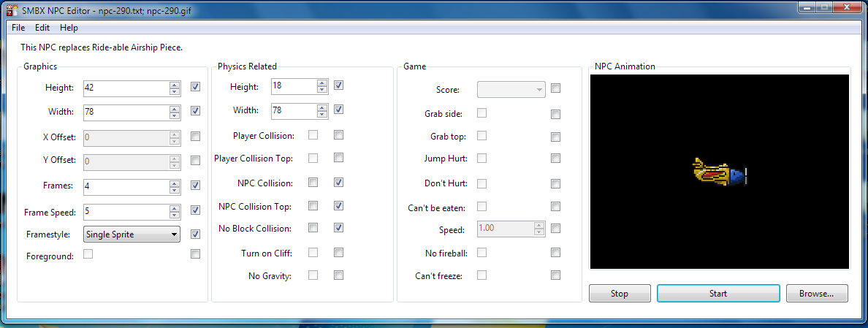Enable the No fireball override checkbox
The height and width of the screenshot is (328, 868).
(x=556, y=253)
